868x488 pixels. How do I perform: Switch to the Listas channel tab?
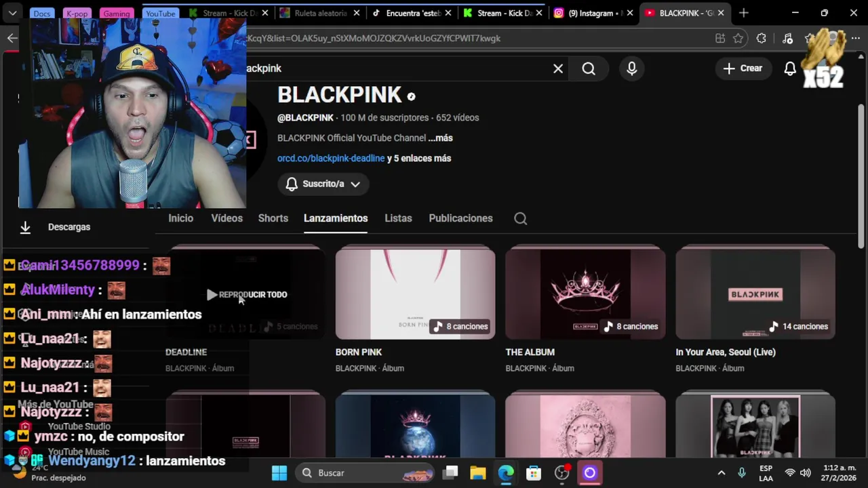coord(398,218)
